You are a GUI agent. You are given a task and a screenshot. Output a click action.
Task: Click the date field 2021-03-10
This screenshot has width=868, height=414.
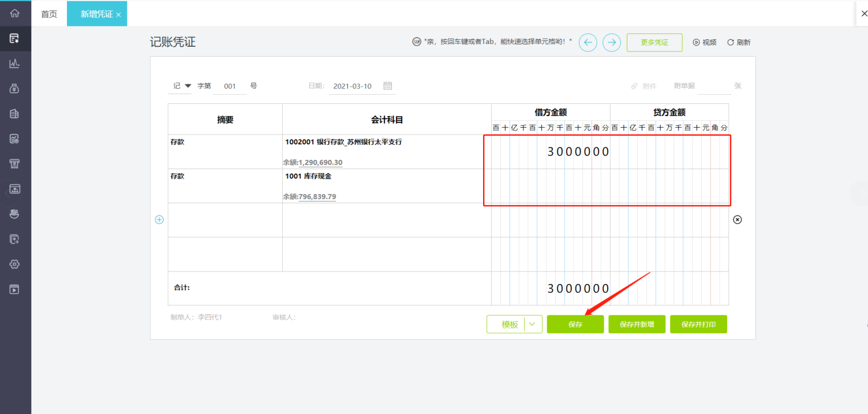[x=353, y=86]
